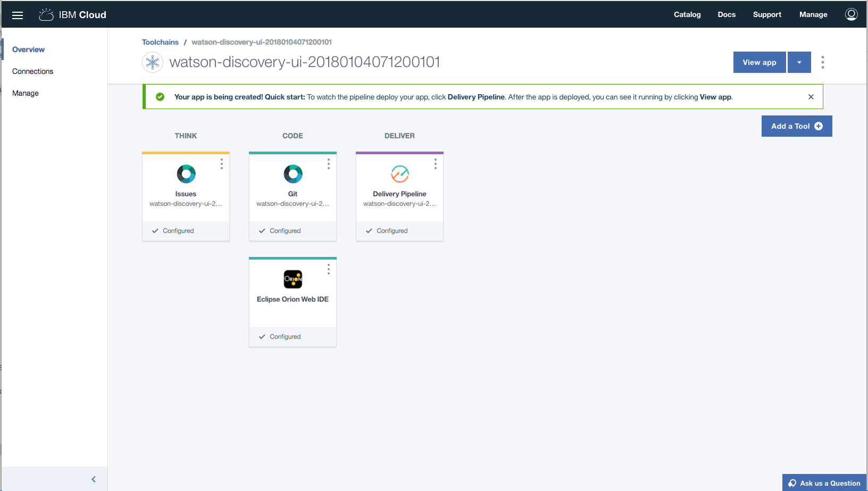The width and height of the screenshot is (868, 491).
Task: Click the View app button
Action: point(759,62)
